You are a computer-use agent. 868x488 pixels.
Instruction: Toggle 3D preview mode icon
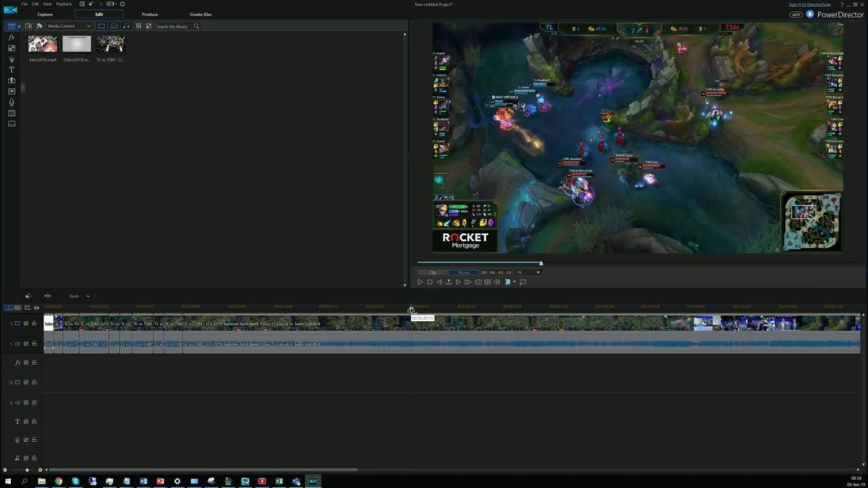(507, 282)
